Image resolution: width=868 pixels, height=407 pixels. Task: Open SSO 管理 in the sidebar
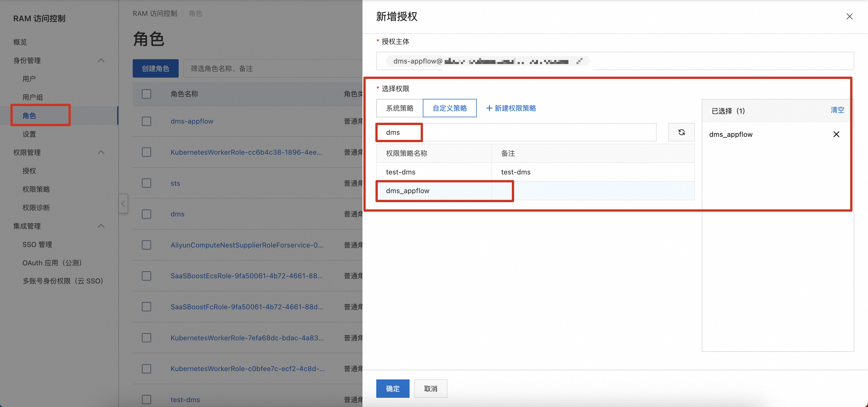[x=37, y=245]
